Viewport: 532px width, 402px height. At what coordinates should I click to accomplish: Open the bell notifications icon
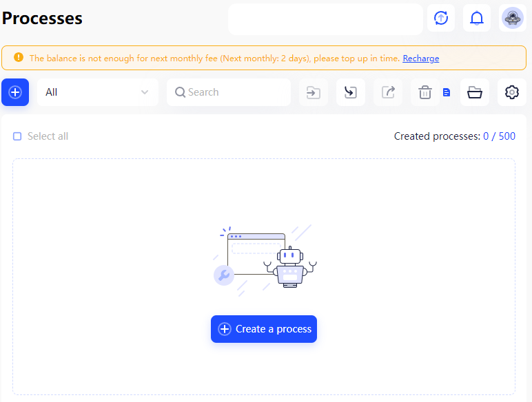(x=477, y=18)
